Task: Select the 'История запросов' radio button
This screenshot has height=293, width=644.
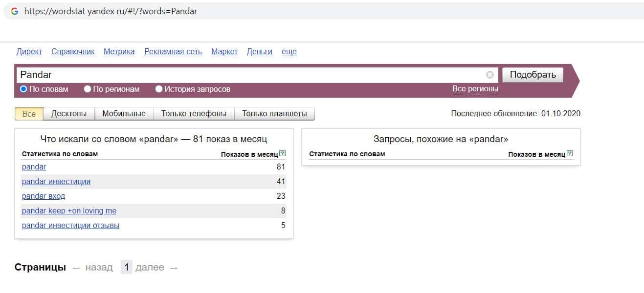Action: click(159, 89)
